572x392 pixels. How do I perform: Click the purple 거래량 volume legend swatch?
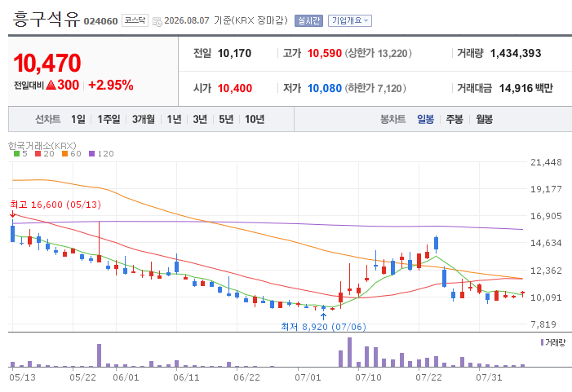[x=542, y=342]
